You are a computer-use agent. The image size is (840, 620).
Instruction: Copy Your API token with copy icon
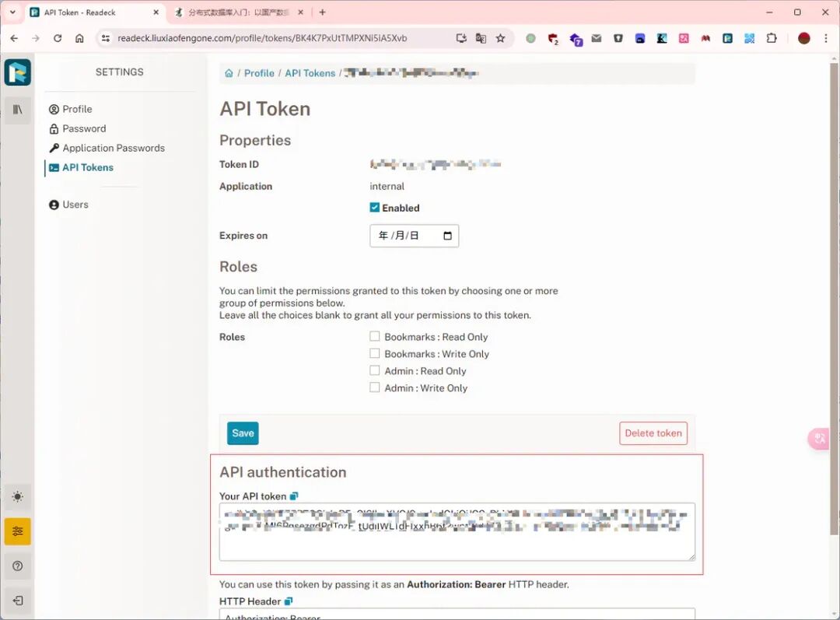pyautogui.click(x=293, y=496)
